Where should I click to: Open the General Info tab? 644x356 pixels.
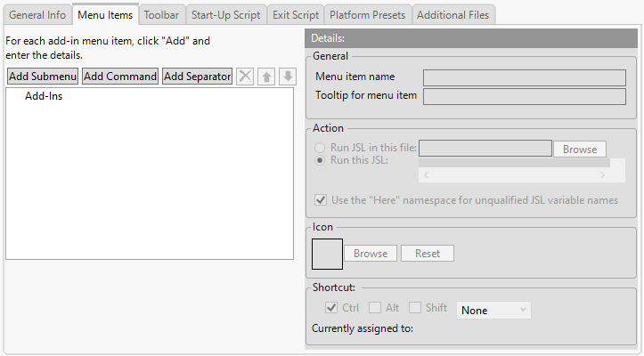point(37,15)
